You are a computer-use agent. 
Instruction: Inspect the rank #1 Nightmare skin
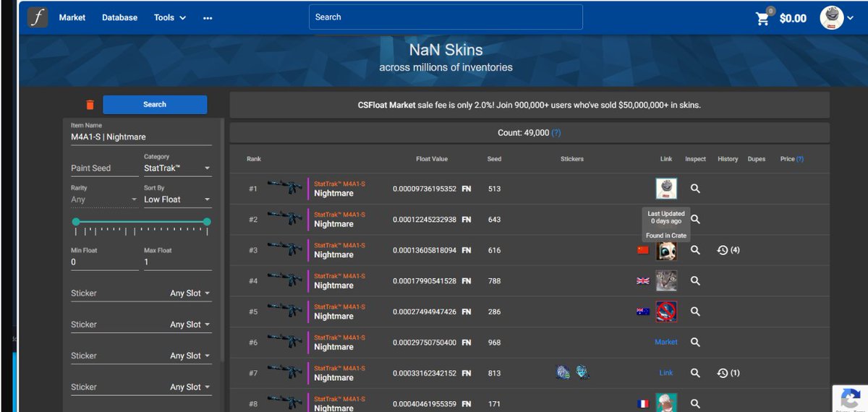[x=695, y=189]
